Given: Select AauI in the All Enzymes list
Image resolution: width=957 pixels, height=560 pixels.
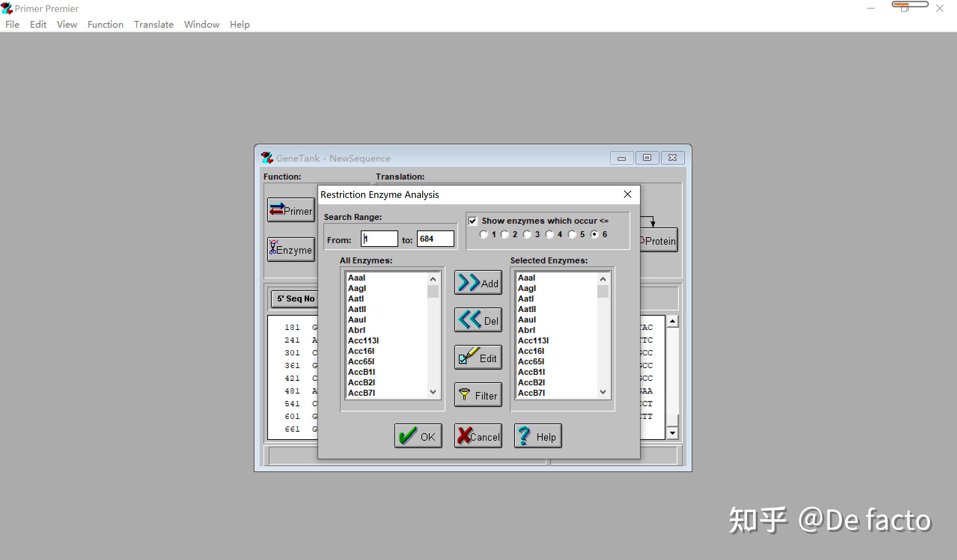Looking at the screenshot, I should tap(387, 320).
